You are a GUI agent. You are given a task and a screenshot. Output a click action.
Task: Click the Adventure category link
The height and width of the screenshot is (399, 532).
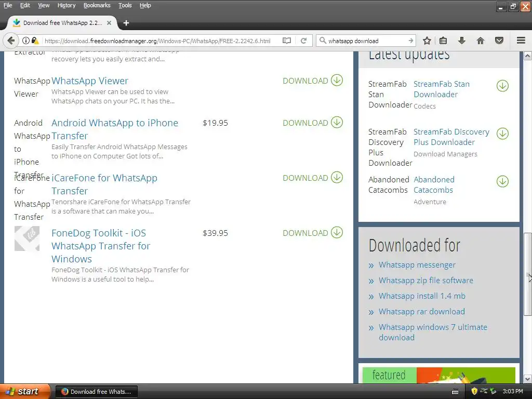(430, 202)
